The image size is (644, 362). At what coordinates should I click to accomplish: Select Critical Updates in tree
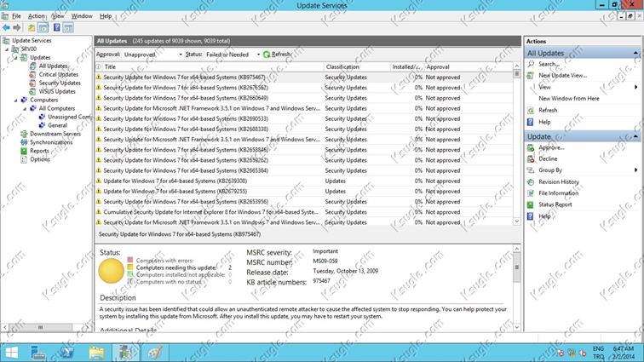click(58, 74)
